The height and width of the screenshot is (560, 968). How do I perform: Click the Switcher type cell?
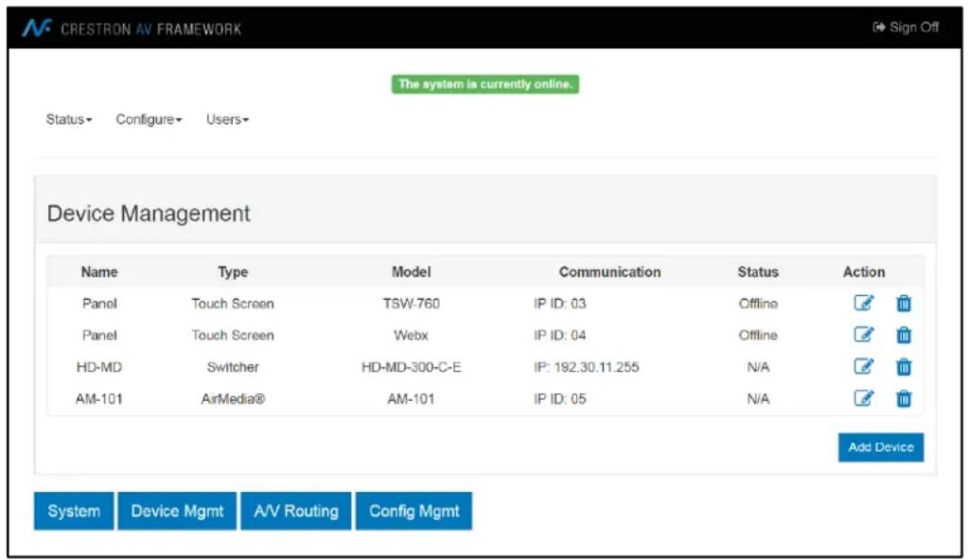click(233, 367)
